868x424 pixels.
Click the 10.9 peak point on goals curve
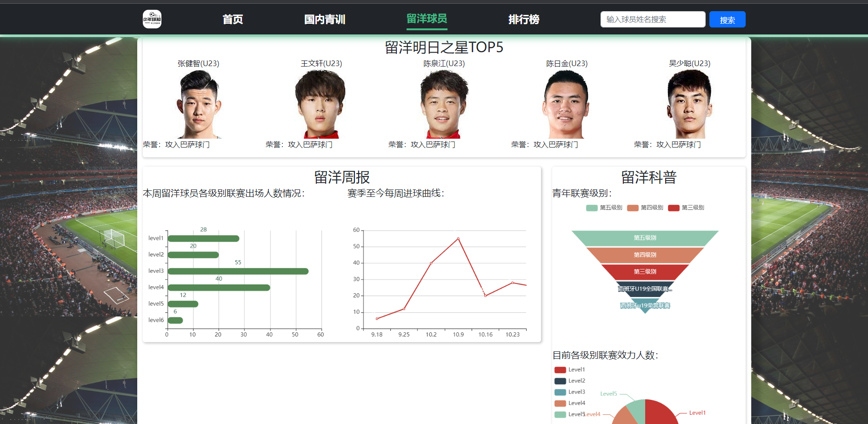458,239
